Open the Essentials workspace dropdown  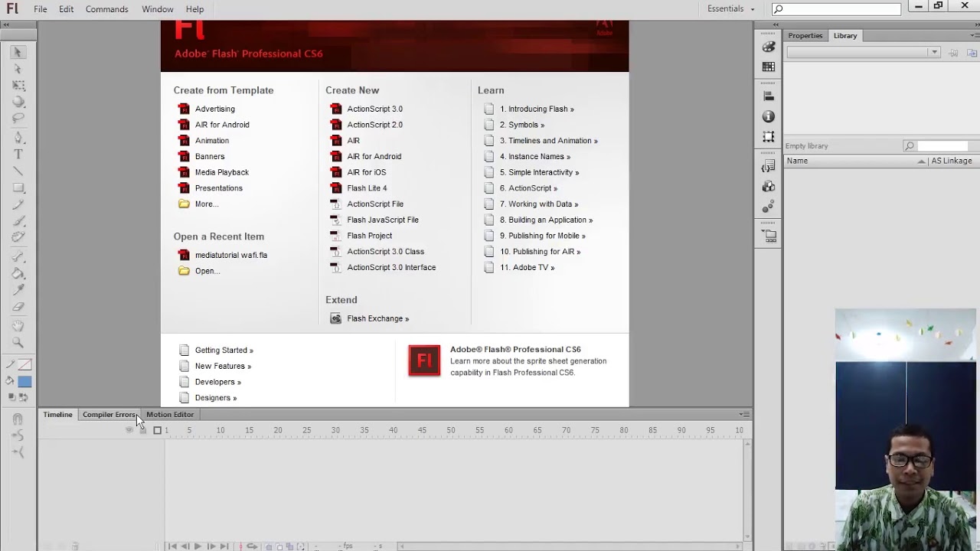pyautogui.click(x=731, y=9)
